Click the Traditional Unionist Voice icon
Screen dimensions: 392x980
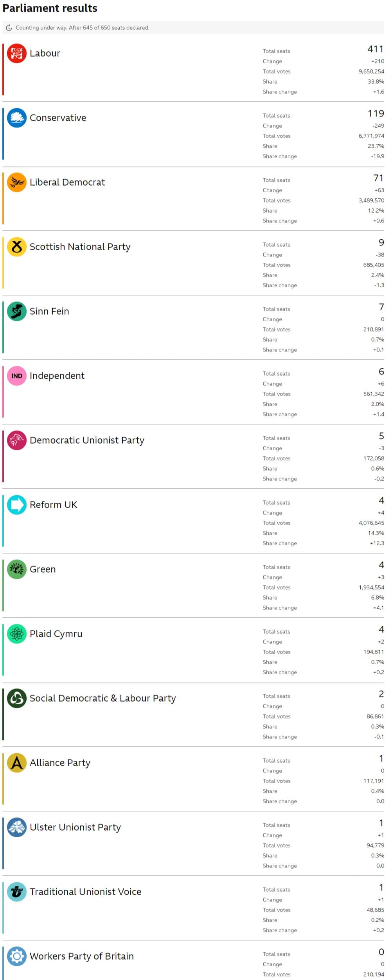pos(17,892)
